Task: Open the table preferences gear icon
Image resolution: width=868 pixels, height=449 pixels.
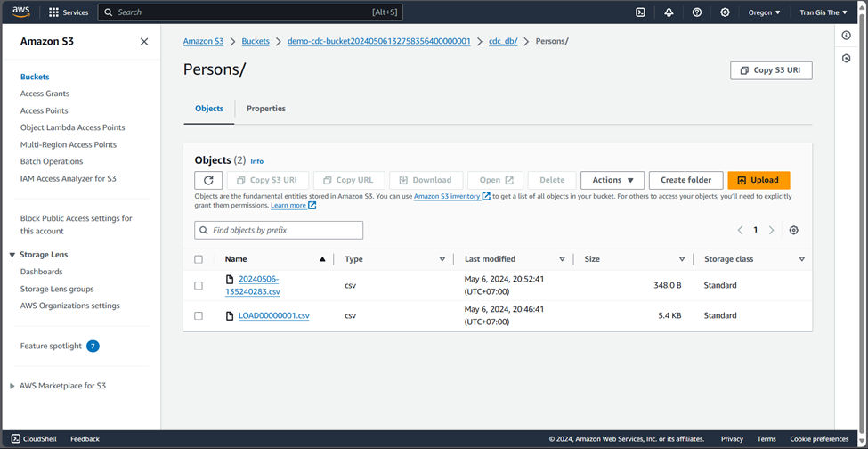Action: pyautogui.click(x=793, y=231)
